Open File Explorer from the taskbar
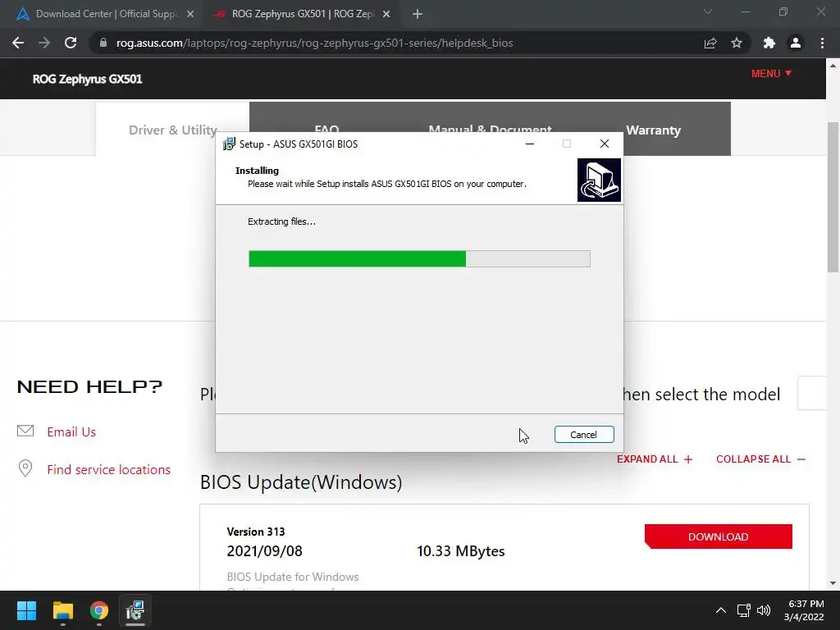This screenshot has height=630, width=840. (62, 610)
